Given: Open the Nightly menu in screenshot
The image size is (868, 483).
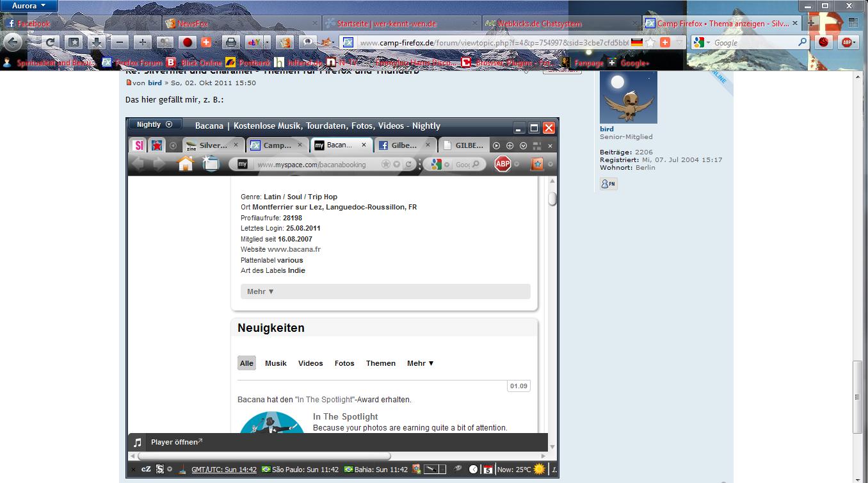Looking at the screenshot, I should click(x=154, y=125).
